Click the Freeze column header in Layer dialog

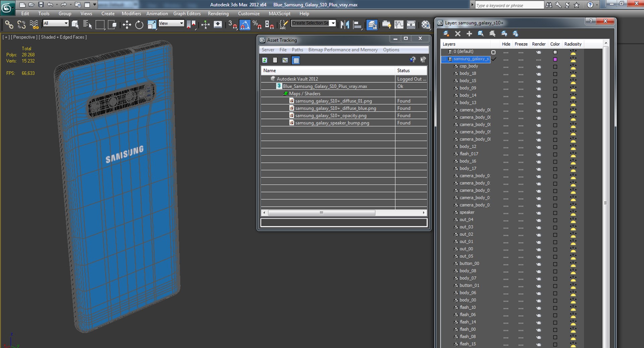pos(521,44)
